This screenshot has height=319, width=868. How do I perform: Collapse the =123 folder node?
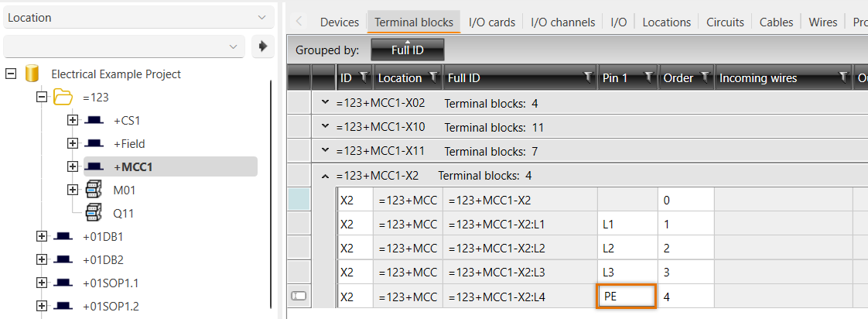pyautogui.click(x=42, y=98)
